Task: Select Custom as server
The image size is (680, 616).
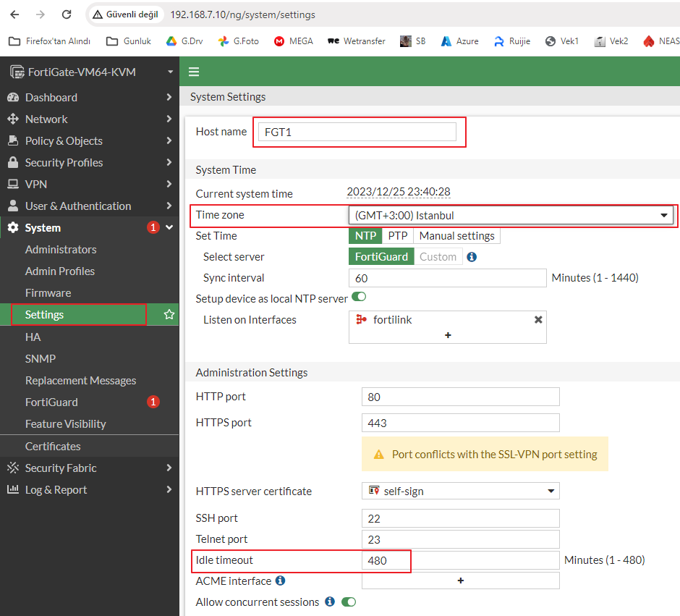Action: [438, 257]
